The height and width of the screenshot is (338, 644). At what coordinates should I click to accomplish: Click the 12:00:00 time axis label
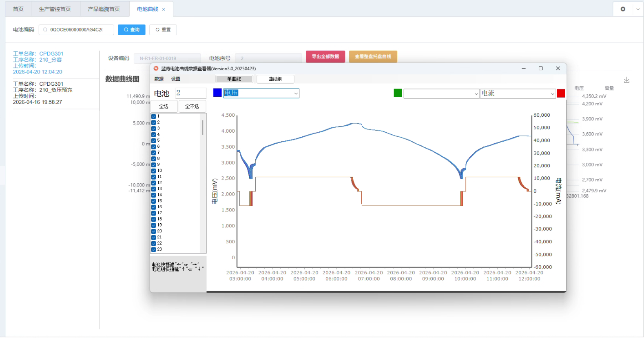pyautogui.click(x=529, y=279)
